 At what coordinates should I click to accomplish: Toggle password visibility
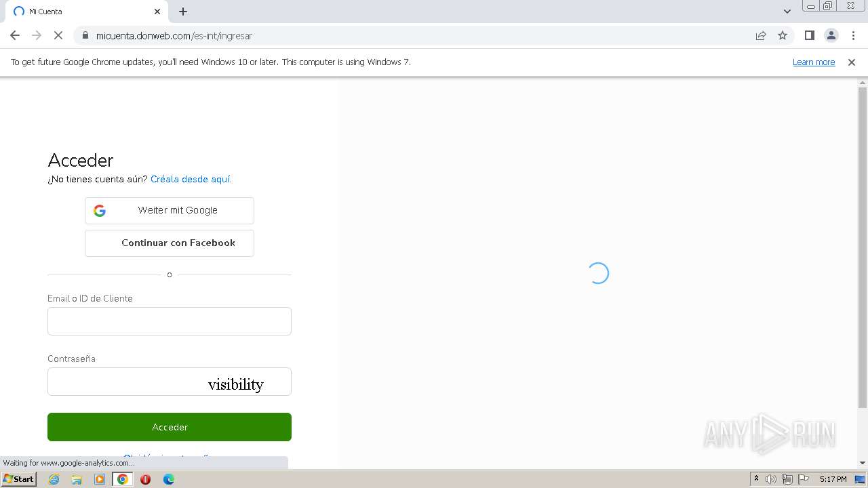pyautogui.click(x=235, y=384)
